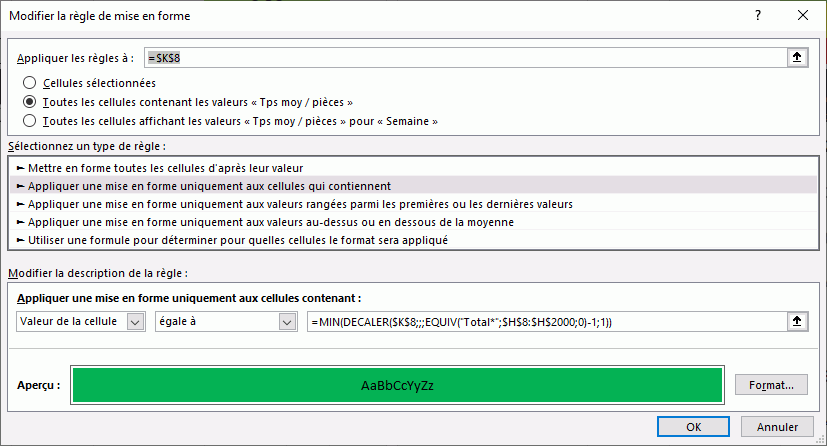827x446 pixels.
Task: Select 'Mettre en forme toutes les cellules d'après leur valeur'
Action: [x=165, y=168]
